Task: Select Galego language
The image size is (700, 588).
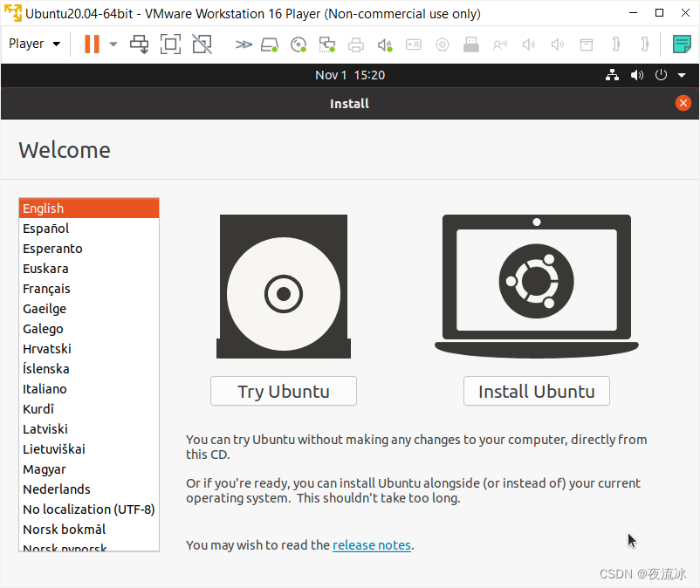Action: [x=89, y=329]
